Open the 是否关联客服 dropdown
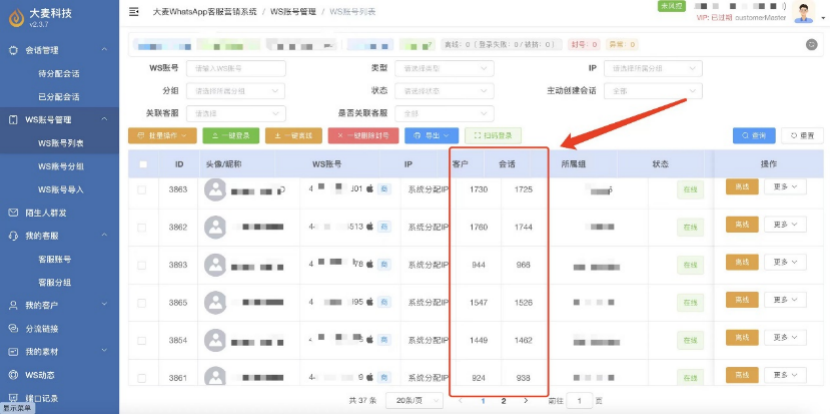The image size is (832, 414). (444, 113)
